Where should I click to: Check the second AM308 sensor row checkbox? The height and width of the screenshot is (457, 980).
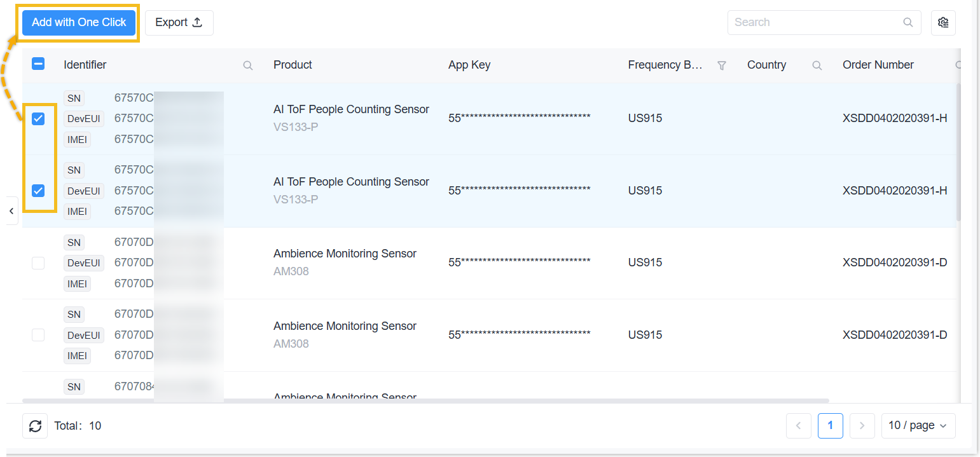(x=38, y=335)
